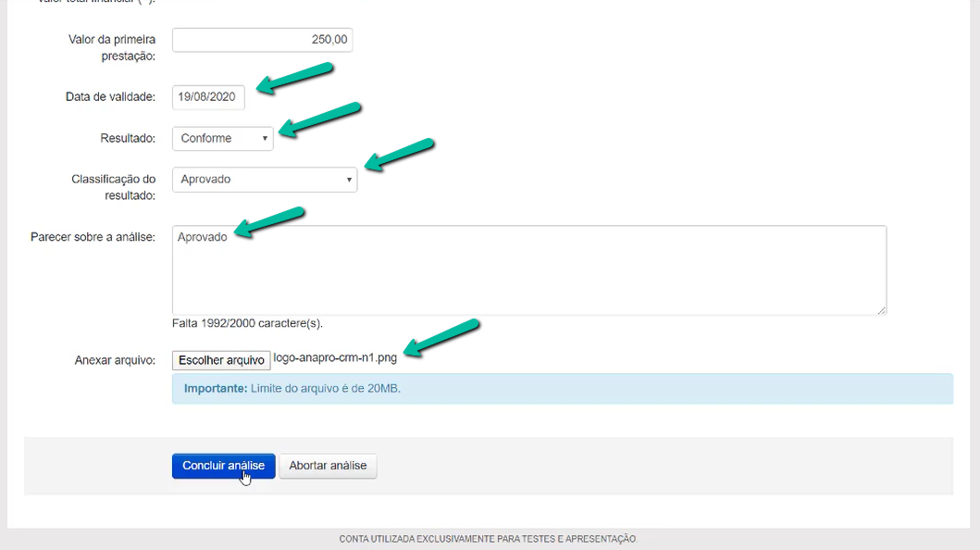
Task: Click the remaining characters counter text
Action: [247, 324]
